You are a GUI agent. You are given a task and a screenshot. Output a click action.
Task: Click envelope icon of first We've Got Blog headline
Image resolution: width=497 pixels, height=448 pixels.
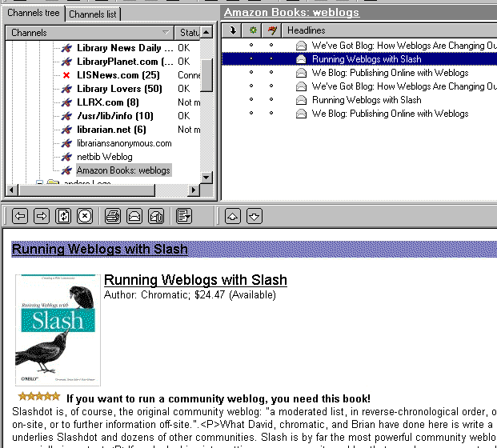[x=301, y=46]
